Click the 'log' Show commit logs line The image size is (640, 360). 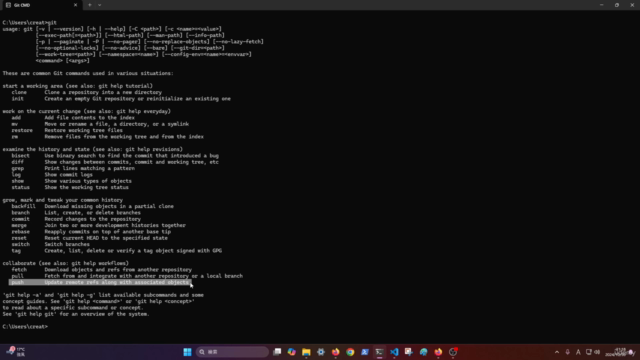52,175
